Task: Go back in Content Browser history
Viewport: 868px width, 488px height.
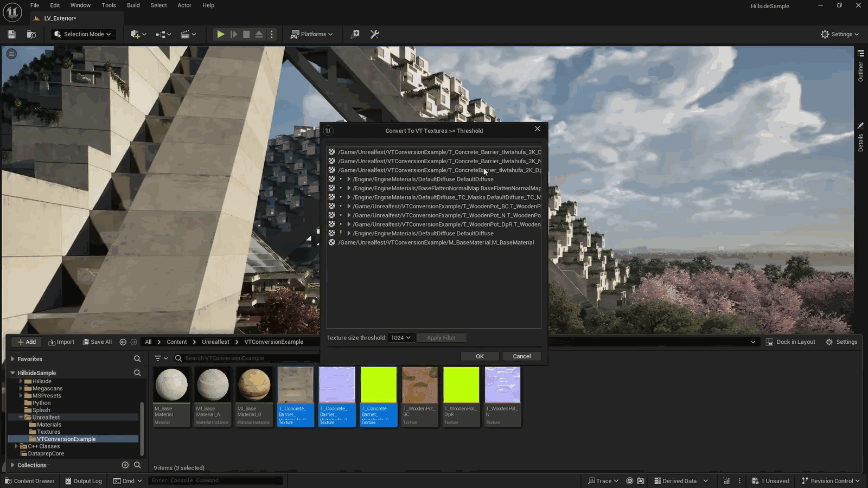Action: (123, 342)
